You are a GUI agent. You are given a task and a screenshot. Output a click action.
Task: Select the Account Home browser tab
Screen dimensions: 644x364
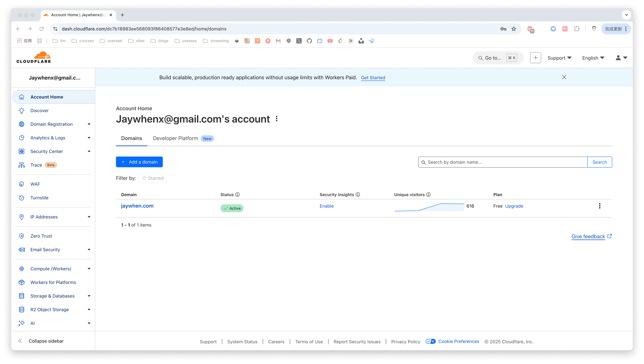78,15
